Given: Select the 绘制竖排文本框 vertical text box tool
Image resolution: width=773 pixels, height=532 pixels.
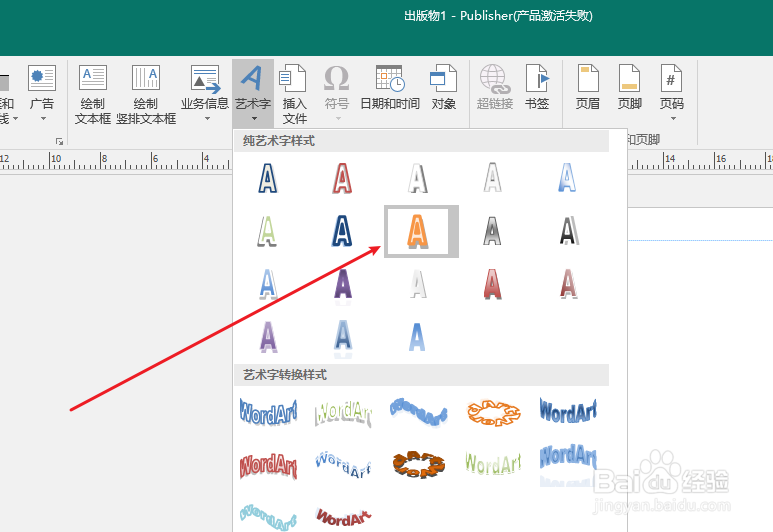Looking at the screenshot, I should click(x=146, y=94).
